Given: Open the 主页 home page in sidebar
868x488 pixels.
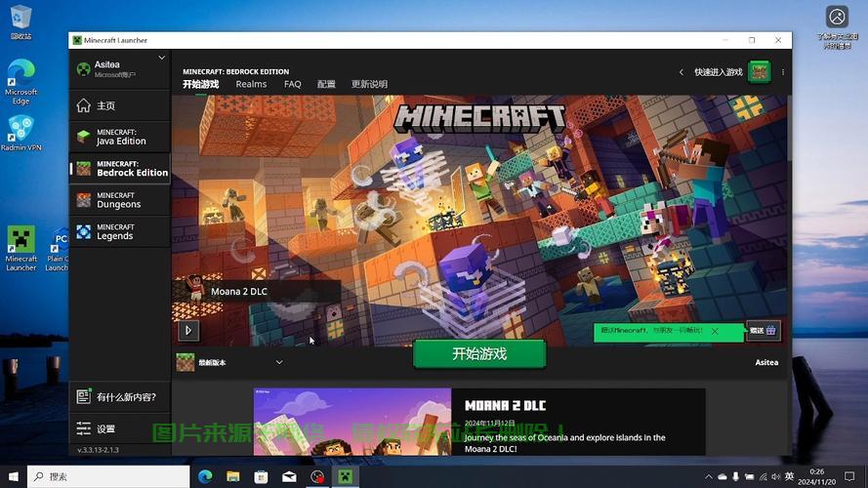Looking at the screenshot, I should [119, 105].
